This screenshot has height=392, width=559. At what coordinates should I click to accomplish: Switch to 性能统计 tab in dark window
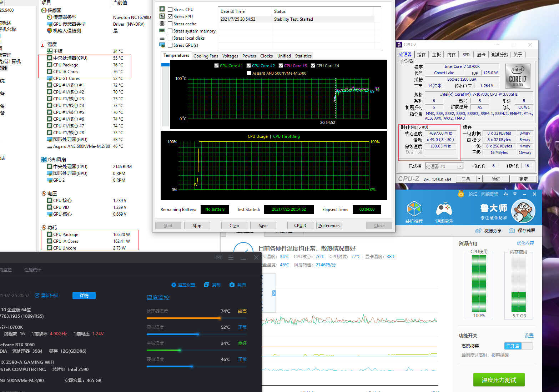coord(32,270)
